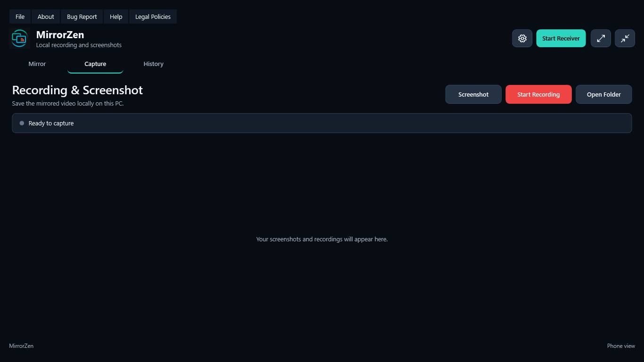Click the shrink window arrows icon
This screenshot has width=644, height=362.
pyautogui.click(x=625, y=38)
